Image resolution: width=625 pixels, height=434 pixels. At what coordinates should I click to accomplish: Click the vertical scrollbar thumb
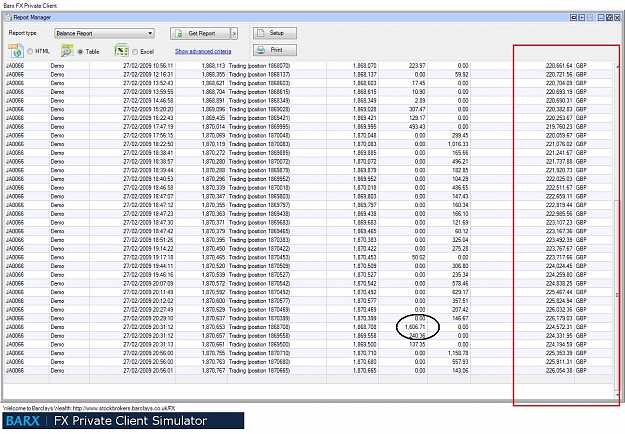click(x=617, y=295)
